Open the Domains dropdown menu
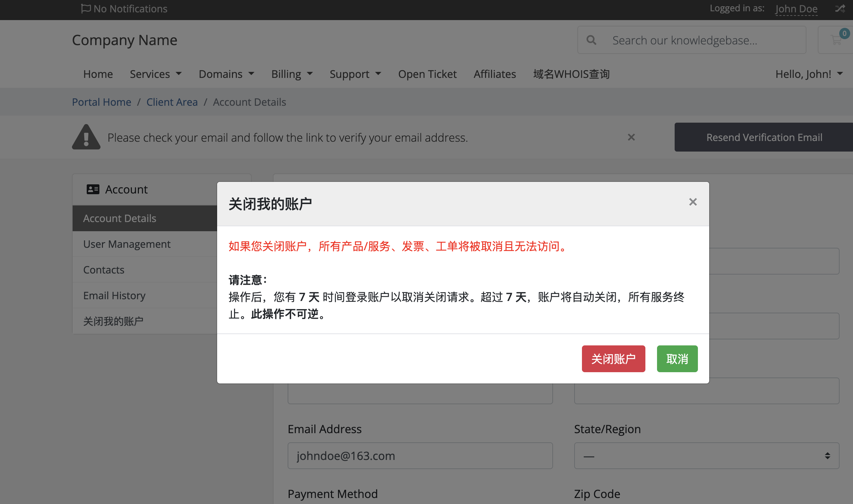 226,74
